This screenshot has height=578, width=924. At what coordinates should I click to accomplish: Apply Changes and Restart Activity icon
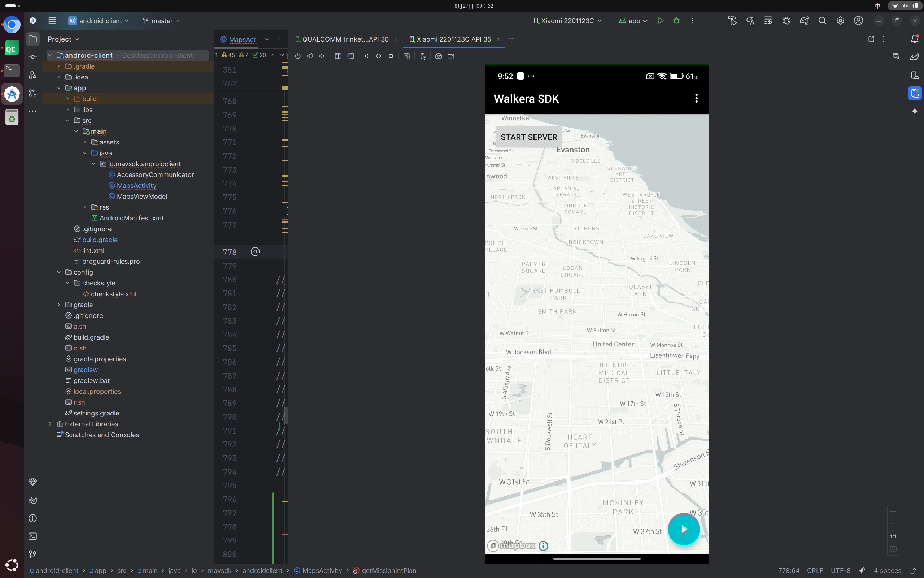click(x=750, y=21)
